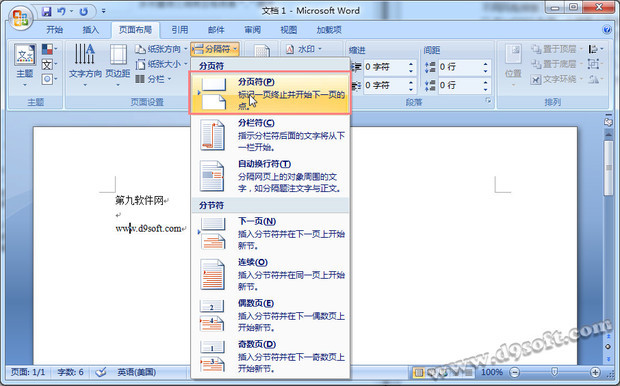620x386 pixels.
Task: Open 位置 position menu
Action: 513,65
